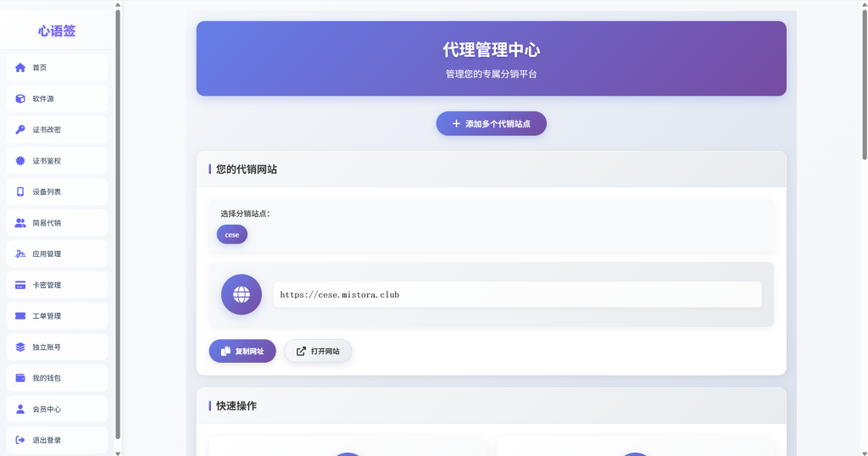Viewport: 868px width, 456px height.
Task: Go to 软件源 menu item
Action: pos(57,98)
